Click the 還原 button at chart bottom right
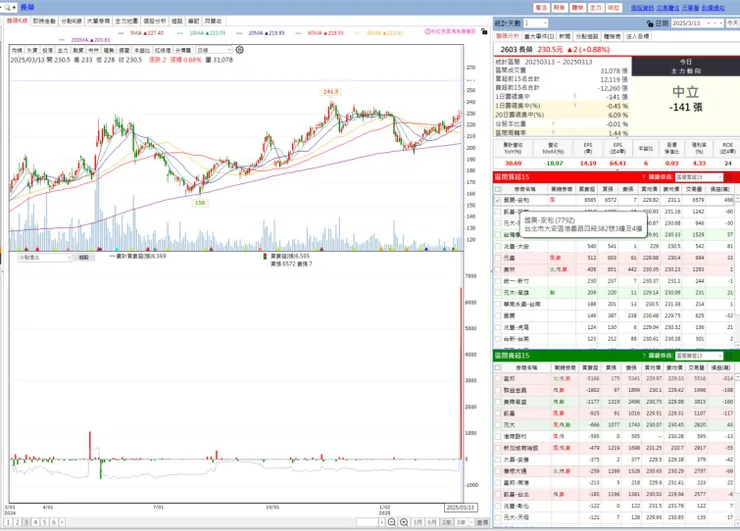Viewport: 740px width, 531px height. (482, 522)
